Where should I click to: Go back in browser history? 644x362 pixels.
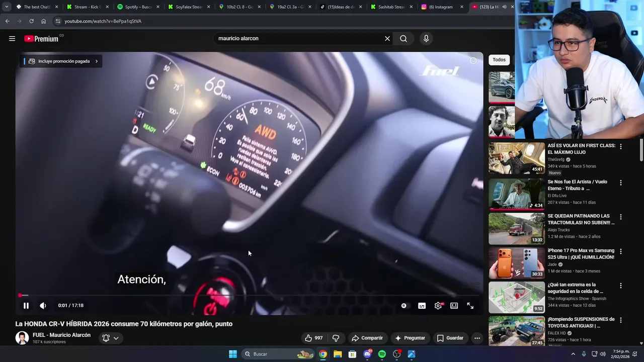[x=7, y=21]
